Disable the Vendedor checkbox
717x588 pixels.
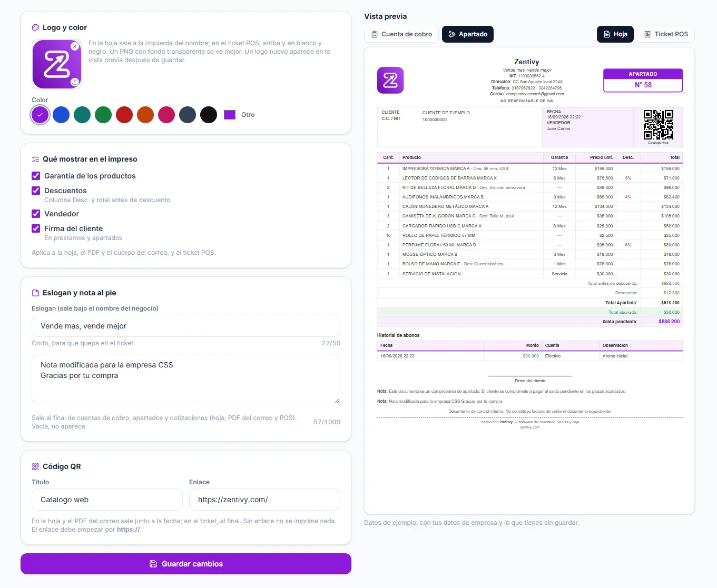pyautogui.click(x=36, y=214)
